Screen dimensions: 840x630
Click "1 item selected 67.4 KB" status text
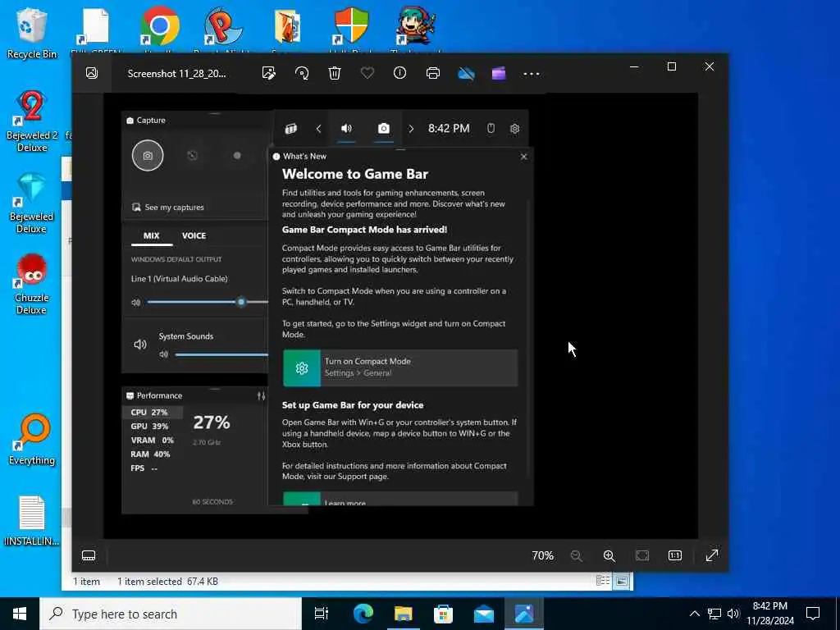point(167,582)
